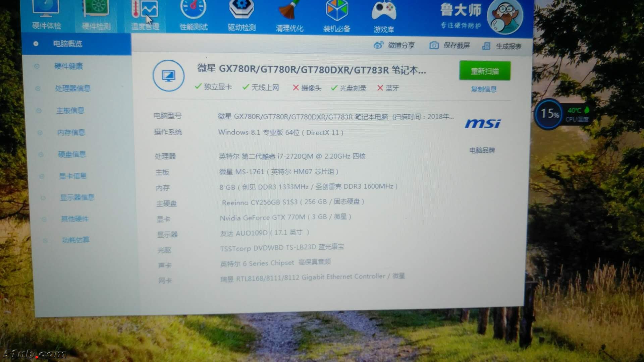Click the 微博分享 Weibo share icon
This screenshot has width=644, height=362.
(x=379, y=45)
